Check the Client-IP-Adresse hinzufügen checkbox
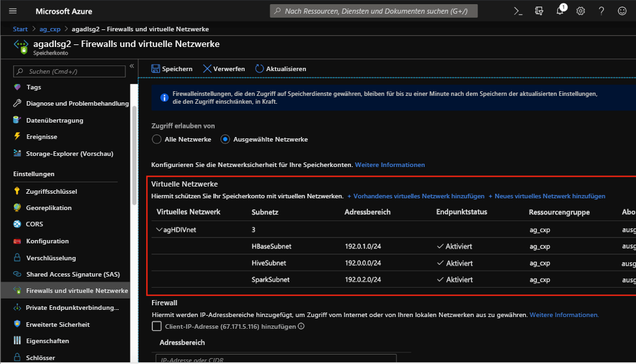This screenshot has height=364, width=636. [x=157, y=326]
